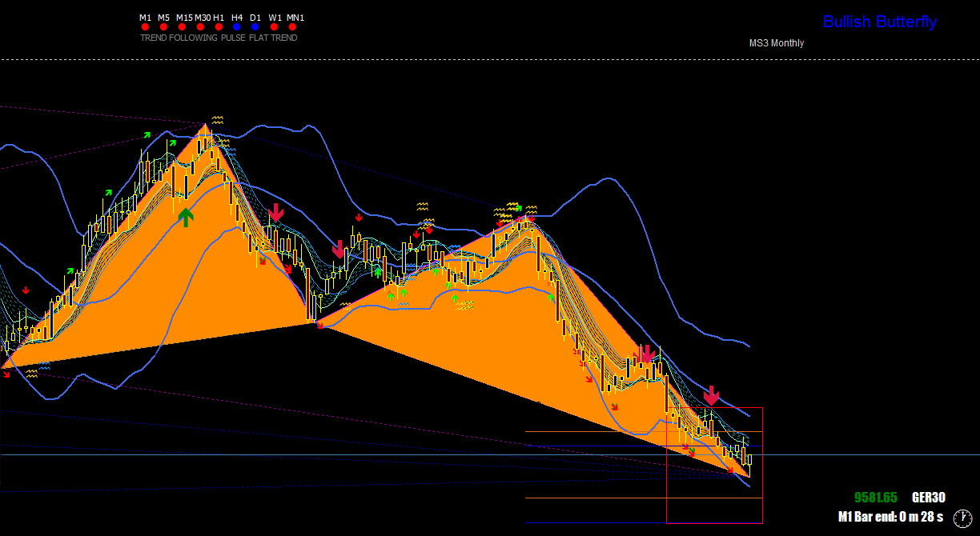Click the red dot under MN1
This screenshot has width=980, height=536.
click(293, 27)
